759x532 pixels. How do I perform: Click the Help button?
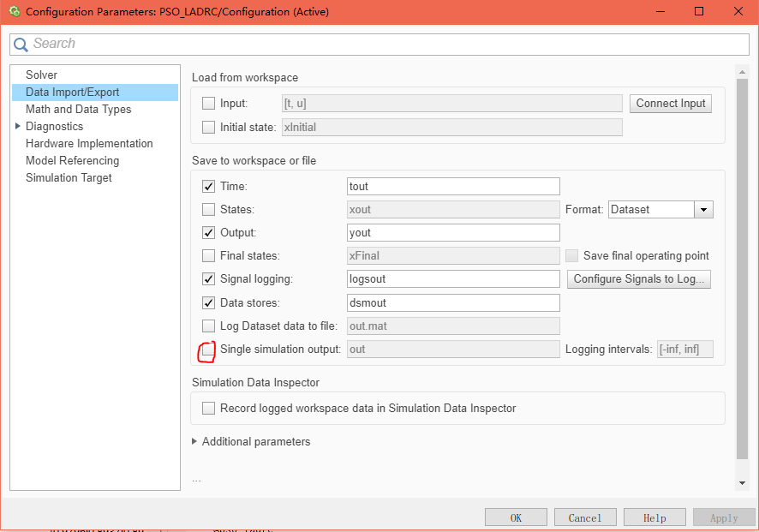click(654, 517)
